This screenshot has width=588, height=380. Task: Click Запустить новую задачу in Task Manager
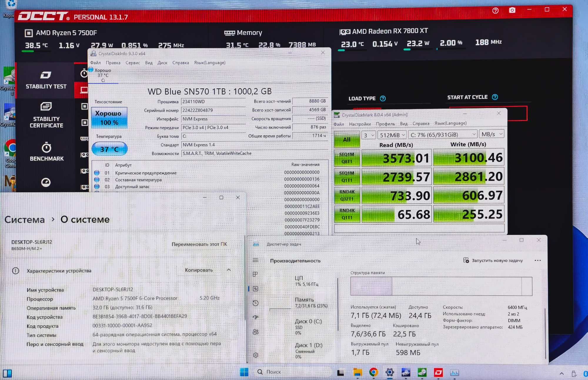click(493, 260)
